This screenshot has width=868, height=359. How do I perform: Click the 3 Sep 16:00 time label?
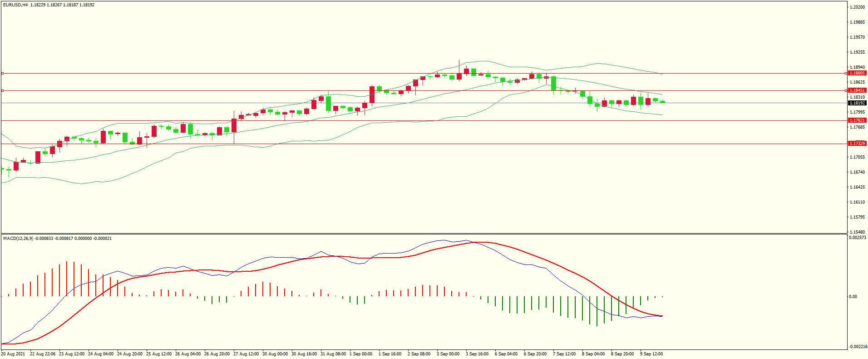(x=477, y=354)
